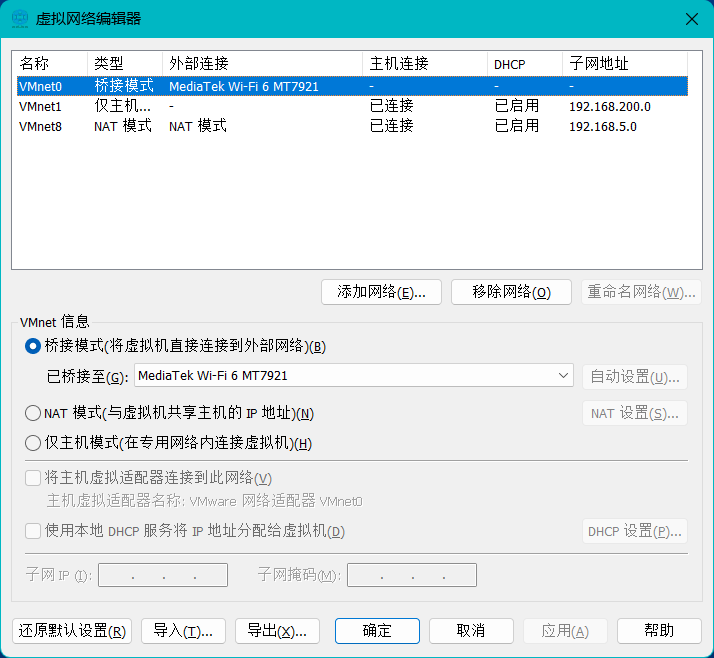Viewport: 714px width, 658px height.
Task: Confirm with the 确定 button
Action: (377, 631)
